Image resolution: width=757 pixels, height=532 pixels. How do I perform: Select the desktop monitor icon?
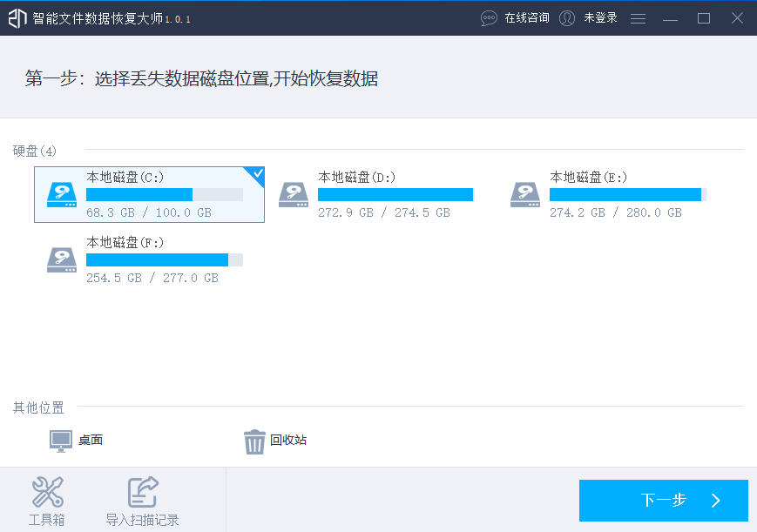click(61, 441)
